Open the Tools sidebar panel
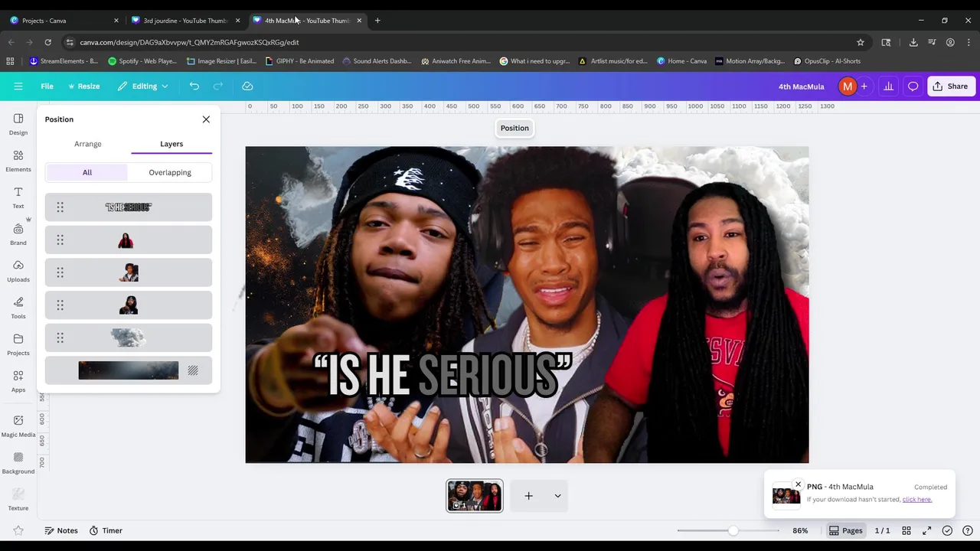 18,308
